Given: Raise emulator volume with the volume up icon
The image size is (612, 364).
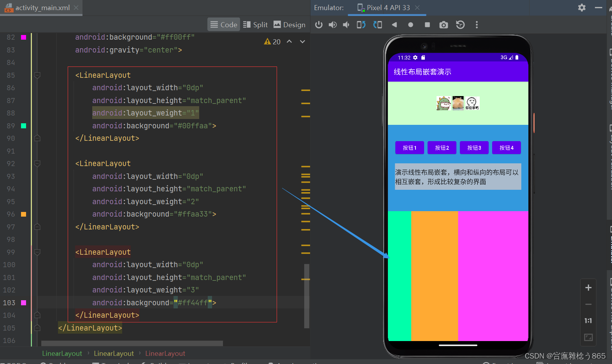Looking at the screenshot, I should coord(333,25).
